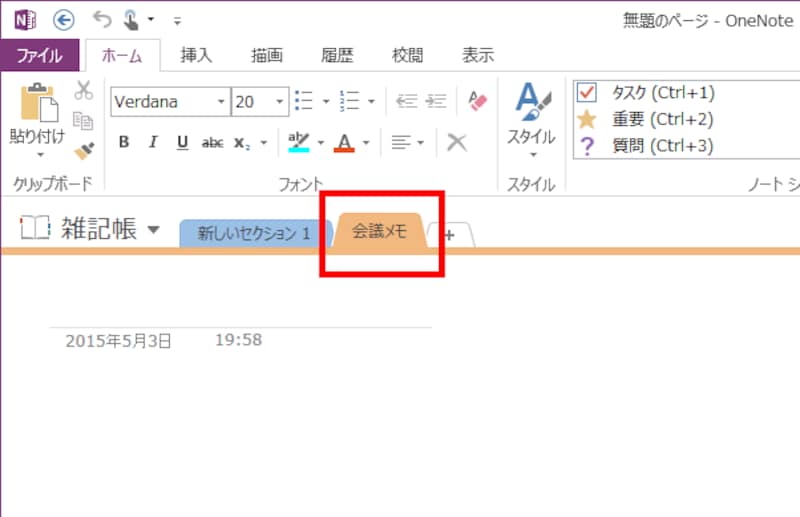Switch to the 描画 tab

point(267,55)
